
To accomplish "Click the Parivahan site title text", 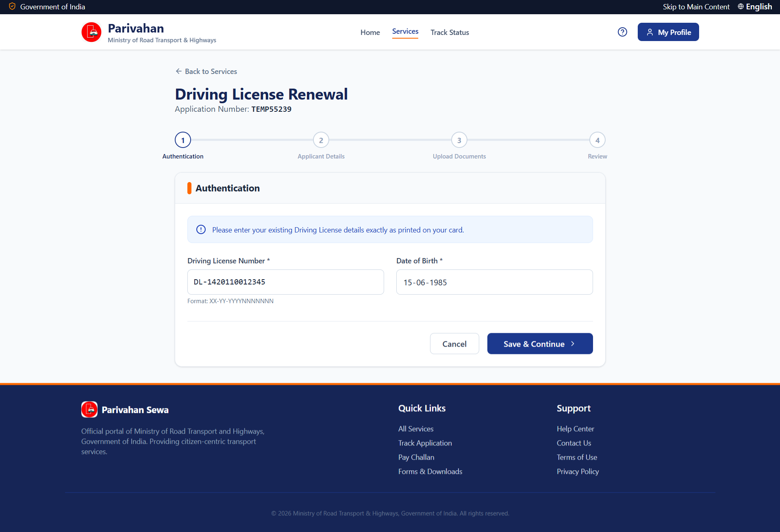I will pos(136,28).
